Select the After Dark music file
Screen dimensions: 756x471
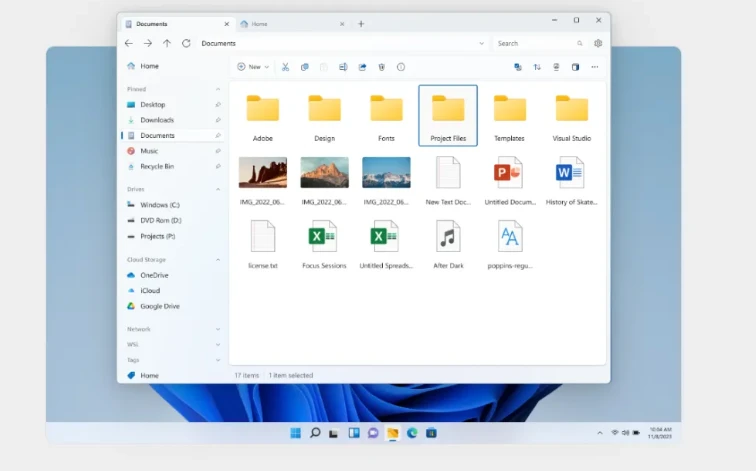pyautogui.click(x=448, y=244)
